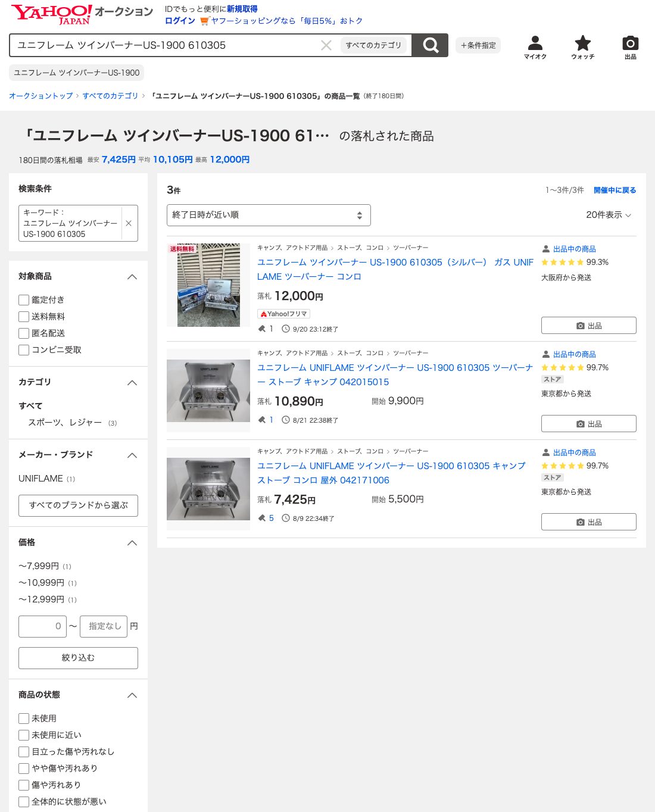Viewport: 655px width, 812px height.
Task: Click すべてのカテゴリ breadcrumb link
Action: click(110, 96)
